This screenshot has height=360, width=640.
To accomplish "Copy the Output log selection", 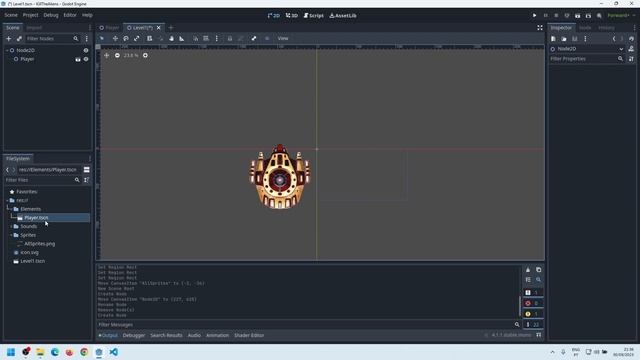I will tap(538, 270).
